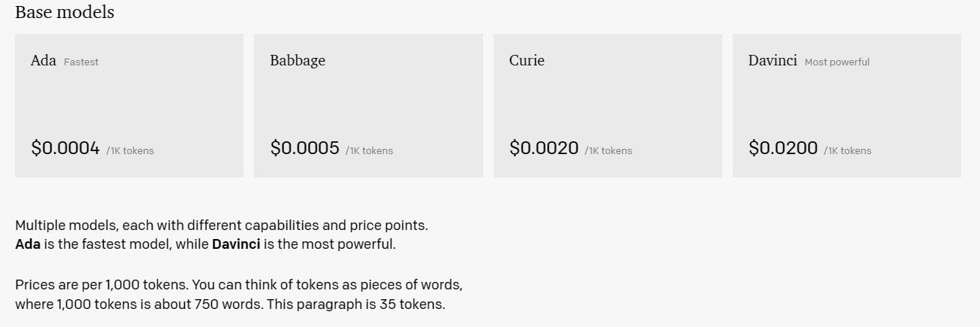This screenshot has height=327, width=980.
Task: Click the $0.0020 price
Action: coord(544,148)
